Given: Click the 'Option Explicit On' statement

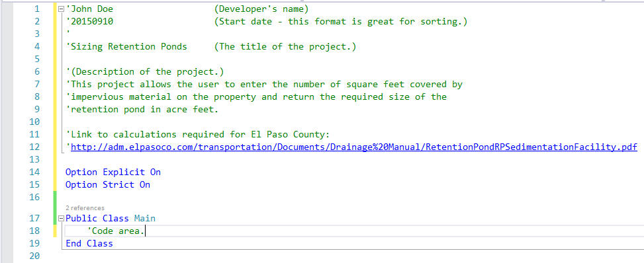Looking at the screenshot, I should pyautogui.click(x=113, y=172).
